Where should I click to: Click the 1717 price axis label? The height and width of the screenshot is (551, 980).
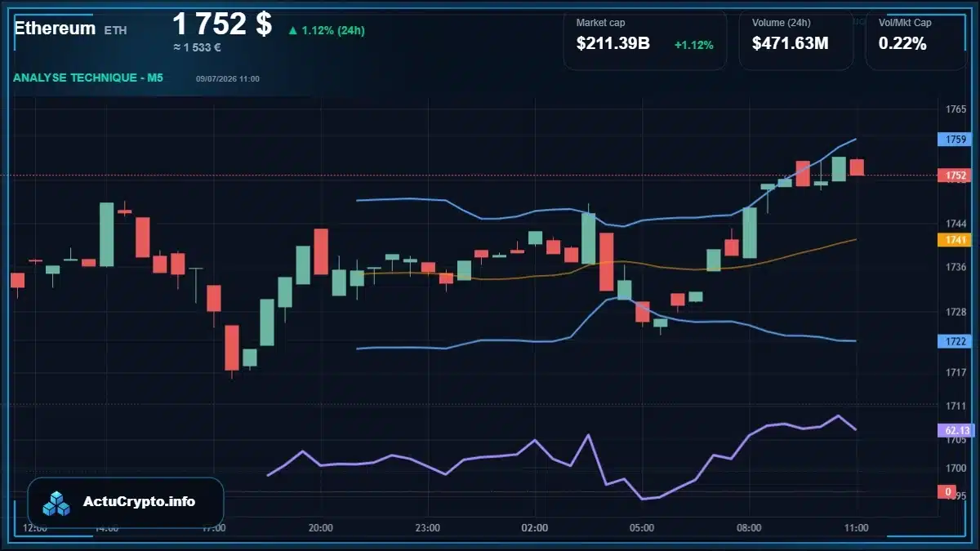tap(955, 372)
